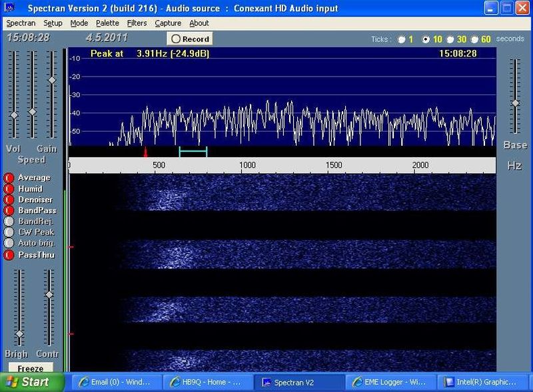Click the 1500 Hz scale label

coord(334,165)
